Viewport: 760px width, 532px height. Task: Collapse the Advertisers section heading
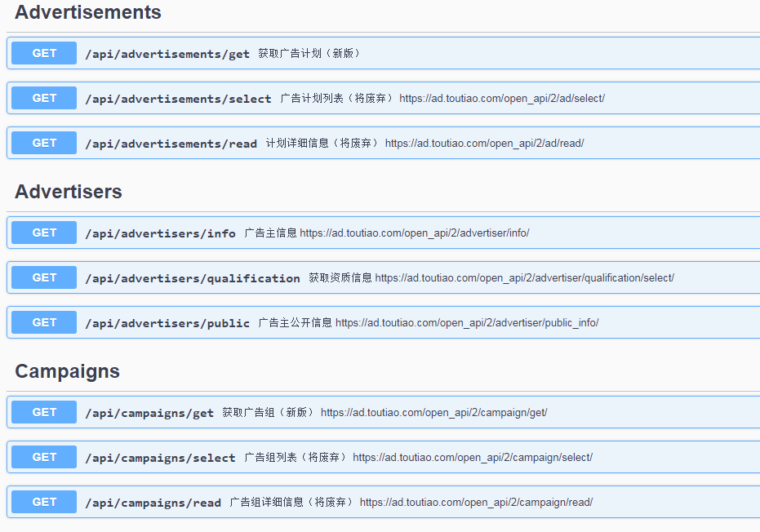click(x=69, y=192)
